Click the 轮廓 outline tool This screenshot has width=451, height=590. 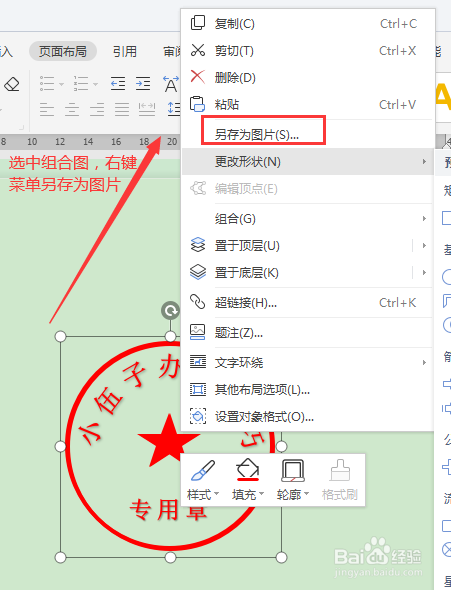(x=293, y=471)
